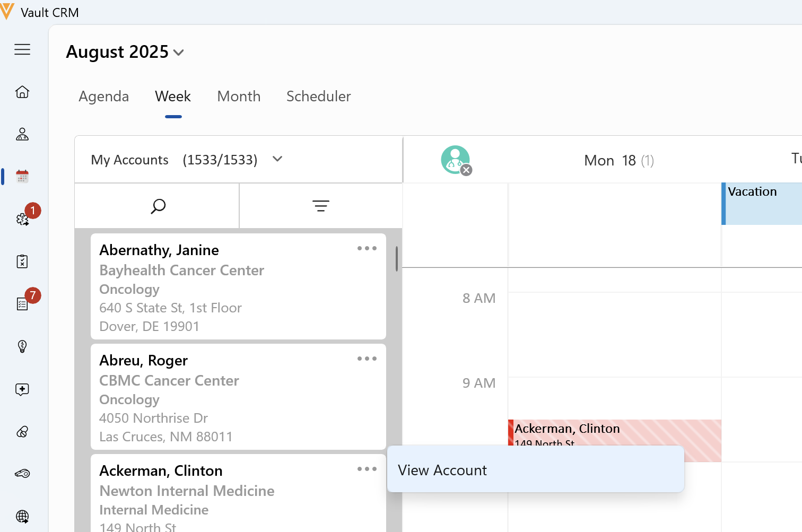Open the lightbulb insights icon
Image resolution: width=802 pixels, height=532 pixels.
coord(22,346)
